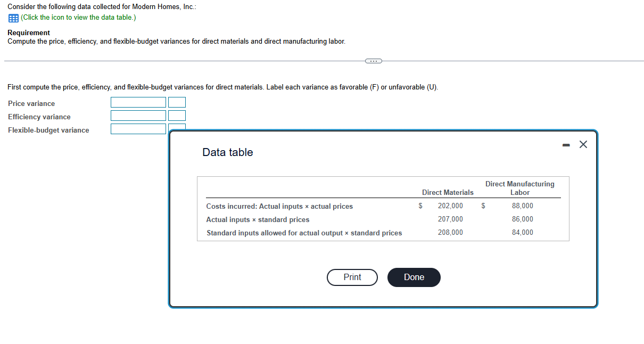Close the Data table popup
Image resolution: width=644 pixels, height=344 pixels.
pyautogui.click(x=583, y=144)
